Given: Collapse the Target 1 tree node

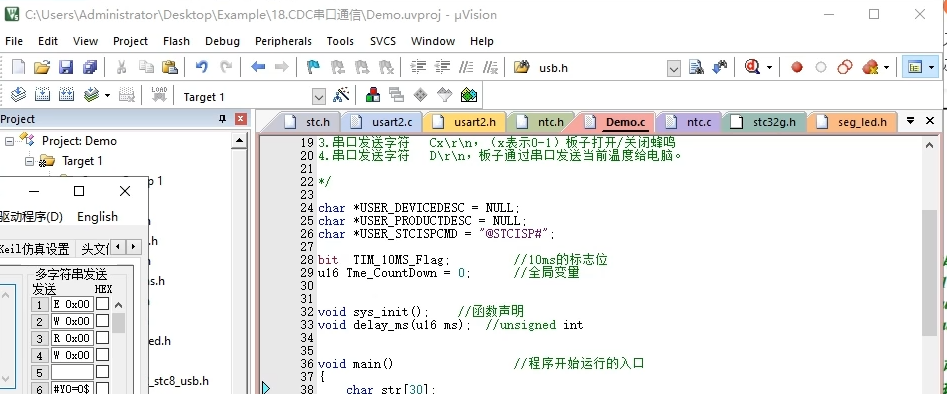Looking at the screenshot, I should [29, 161].
